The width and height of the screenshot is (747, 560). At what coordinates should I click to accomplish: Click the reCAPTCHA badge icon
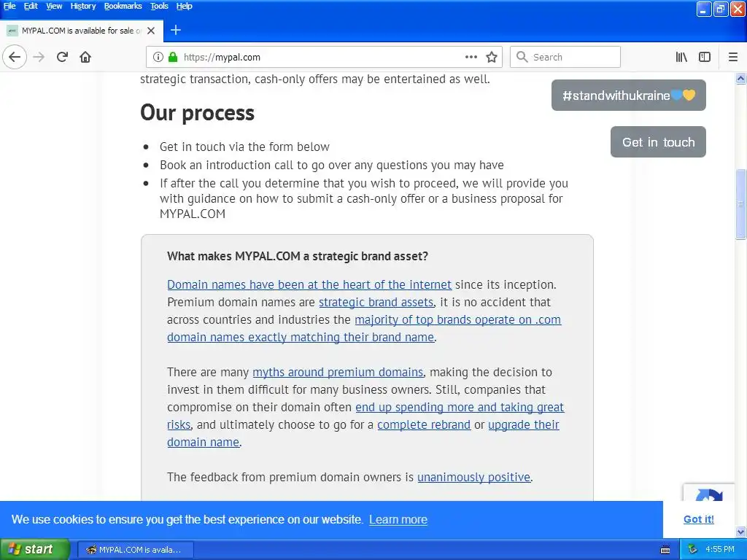tap(709, 494)
